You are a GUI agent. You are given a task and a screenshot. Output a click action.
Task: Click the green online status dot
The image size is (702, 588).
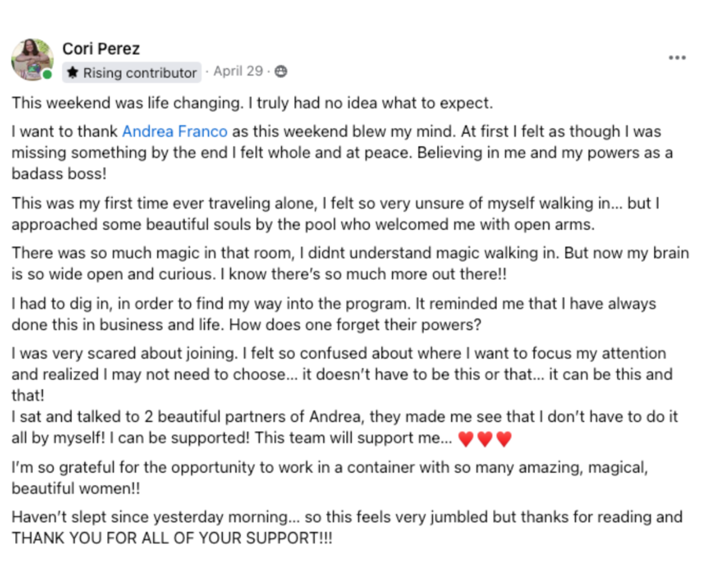[47, 75]
